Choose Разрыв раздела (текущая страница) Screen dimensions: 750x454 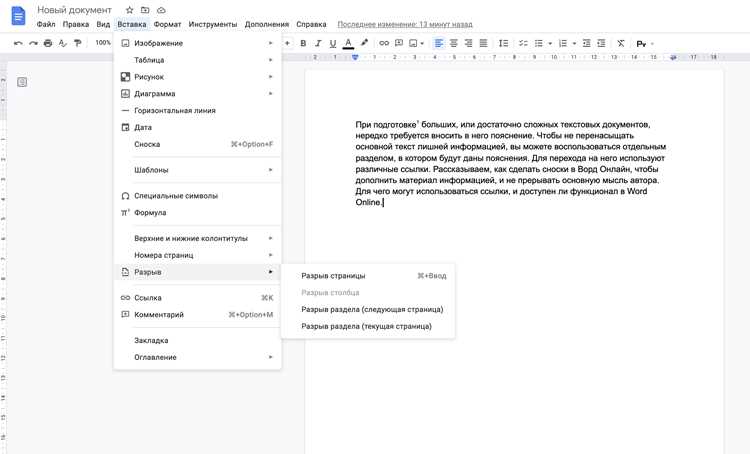coord(368,326)
